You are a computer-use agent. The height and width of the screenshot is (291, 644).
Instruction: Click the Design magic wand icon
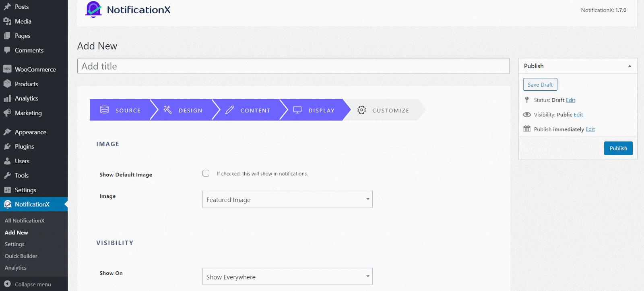[168, 110]
